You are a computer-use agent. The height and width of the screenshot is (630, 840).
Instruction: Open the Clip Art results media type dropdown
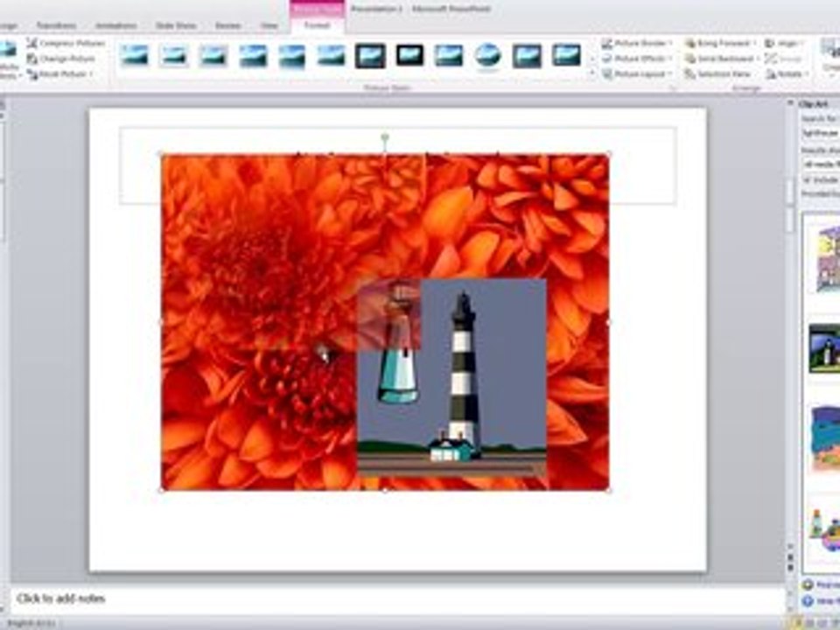pyautogui.click(x=820, y=164)
